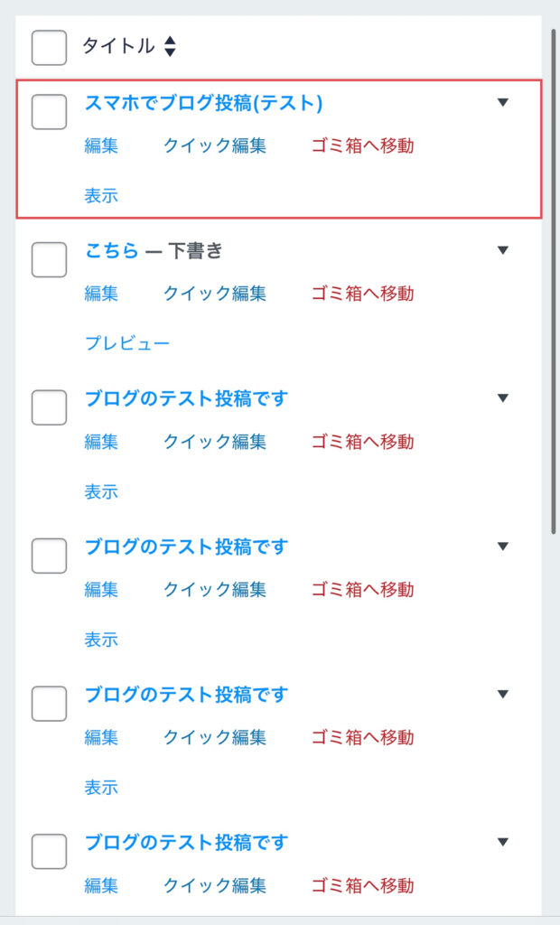Click the タイトル column header text
Image resolution: width=560 pixels, height=925 pixels.
pos(118,46)
